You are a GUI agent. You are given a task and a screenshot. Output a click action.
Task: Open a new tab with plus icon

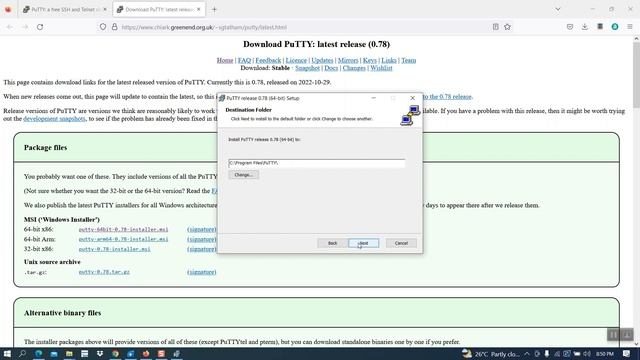(x=214, y=9)
